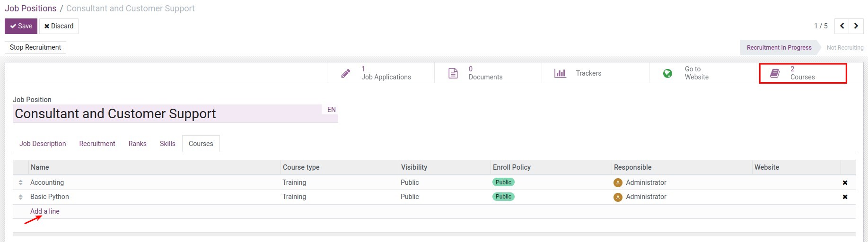The width and height of the screenshot is (868, 242).
Task: Remove the Basic Python course row
Action: tap(845, 197)
